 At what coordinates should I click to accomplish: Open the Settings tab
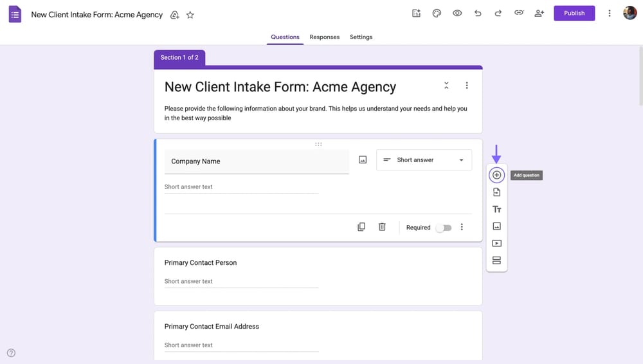[x=361, y=37]
